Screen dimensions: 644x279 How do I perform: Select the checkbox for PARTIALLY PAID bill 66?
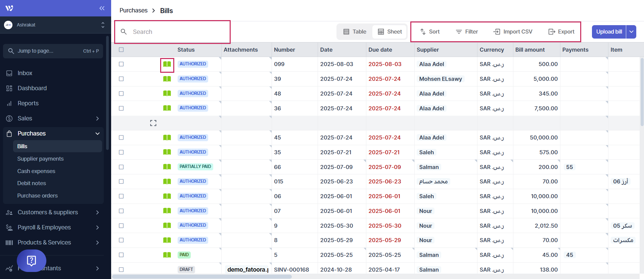(x=121, y=167)
